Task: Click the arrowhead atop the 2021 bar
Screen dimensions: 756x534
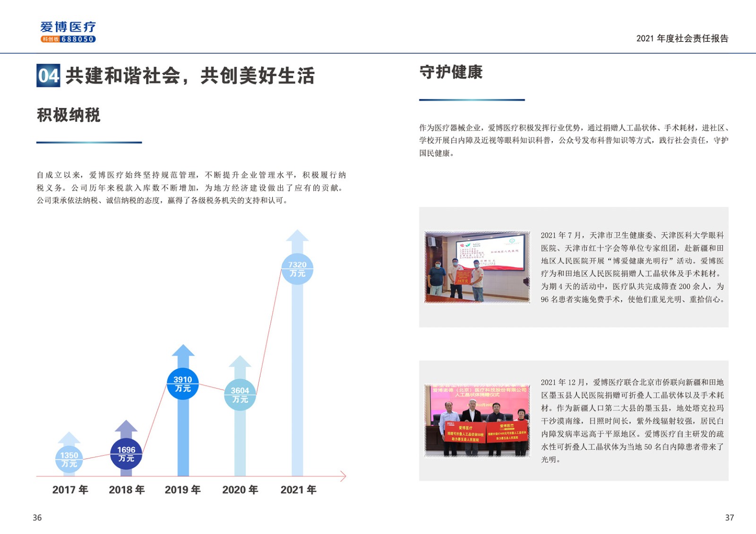Action: (297, 236)
